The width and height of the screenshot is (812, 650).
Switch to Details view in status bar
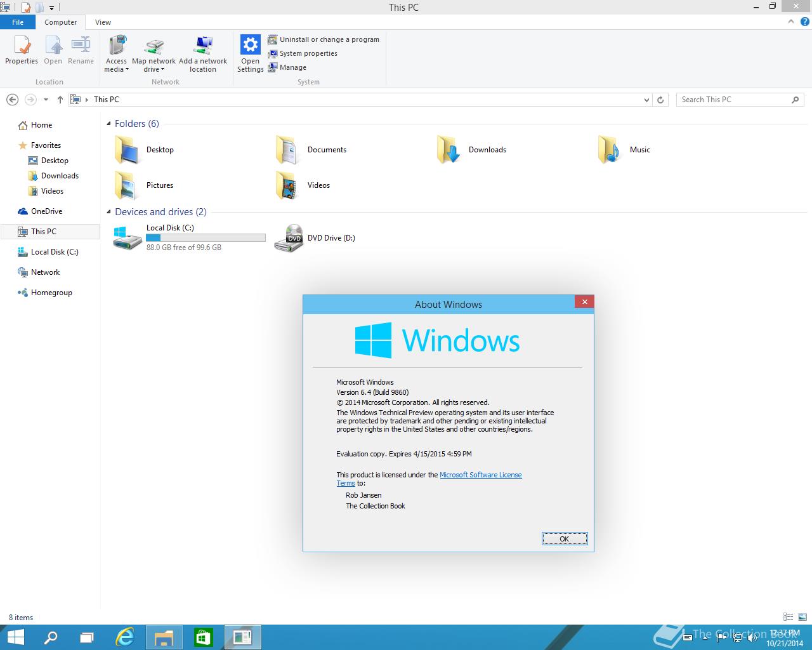[788, 617]
